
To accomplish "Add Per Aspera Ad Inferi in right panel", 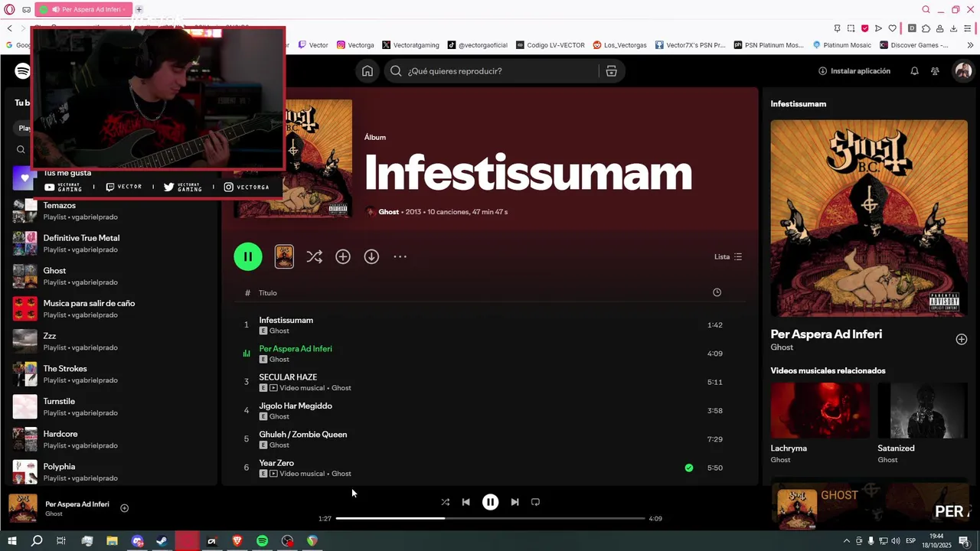I will pyautogui.click(x=962, y=339).
